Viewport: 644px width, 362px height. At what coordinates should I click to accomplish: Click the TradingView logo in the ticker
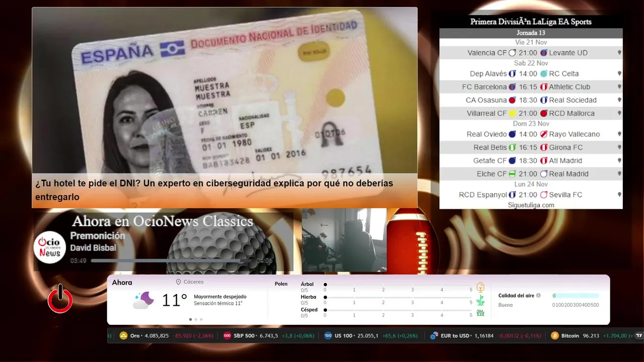click(639, 335)
